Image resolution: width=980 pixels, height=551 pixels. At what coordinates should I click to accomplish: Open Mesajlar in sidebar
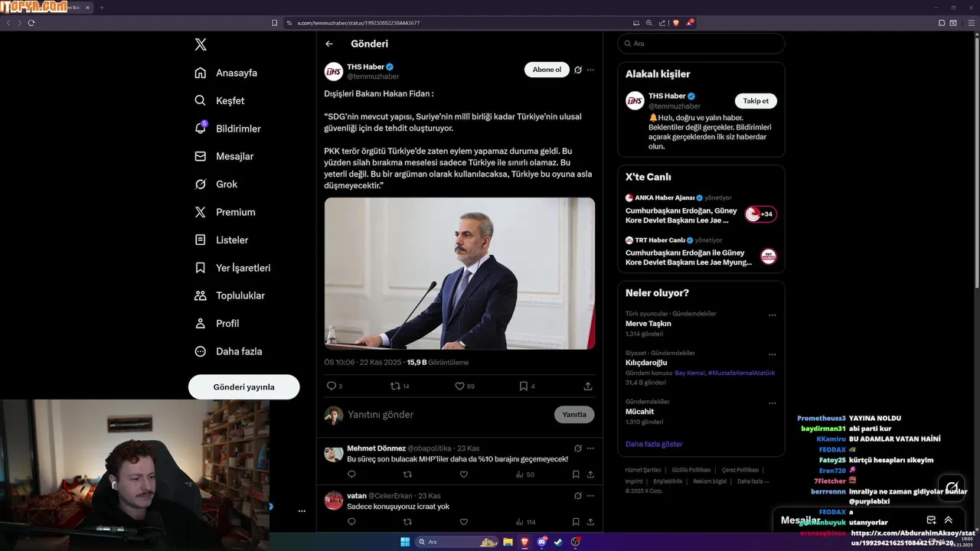[x=224, y=156]
